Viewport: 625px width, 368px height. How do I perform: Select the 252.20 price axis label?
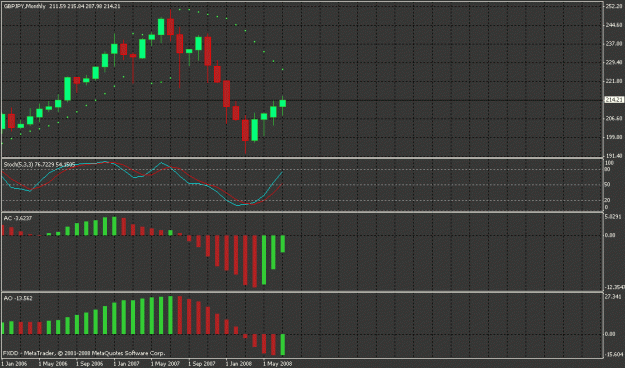[614, 6]
